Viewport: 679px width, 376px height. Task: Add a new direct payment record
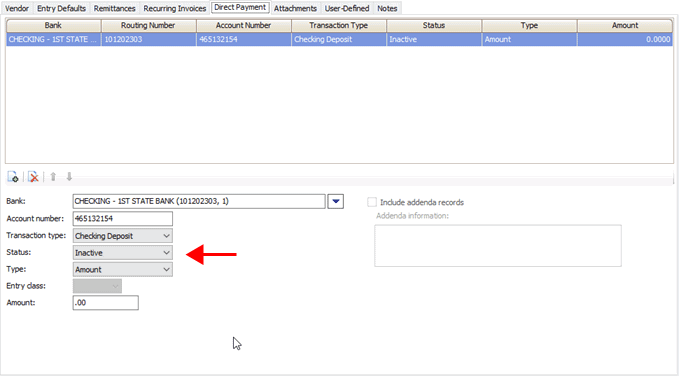pos(13,177)
